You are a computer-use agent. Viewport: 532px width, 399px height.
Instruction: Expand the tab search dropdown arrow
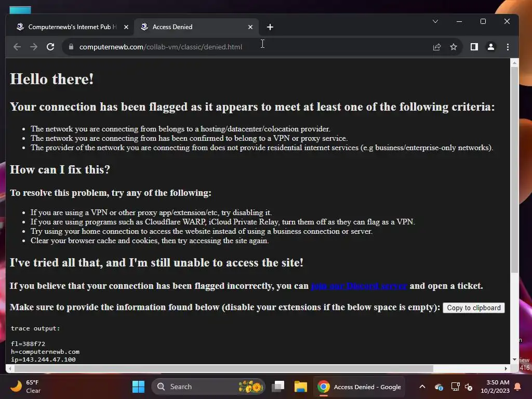[x=435, y=21]
